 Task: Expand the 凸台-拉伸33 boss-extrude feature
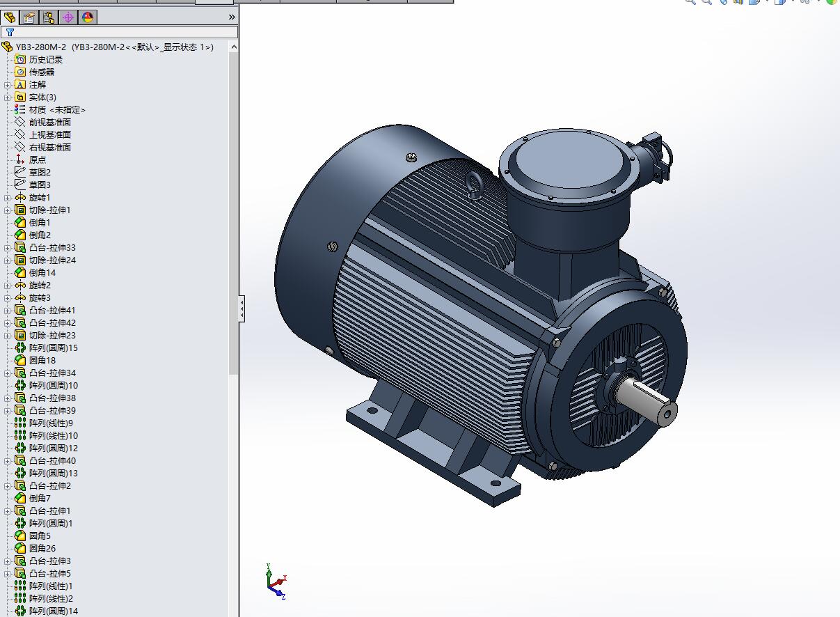[x=8, y=248]
